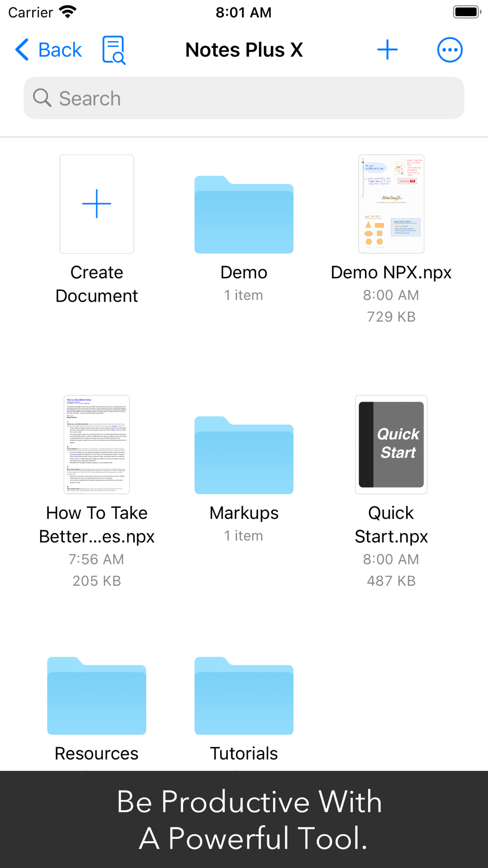Open the more options ellipsis menu

tap(449, 50)
